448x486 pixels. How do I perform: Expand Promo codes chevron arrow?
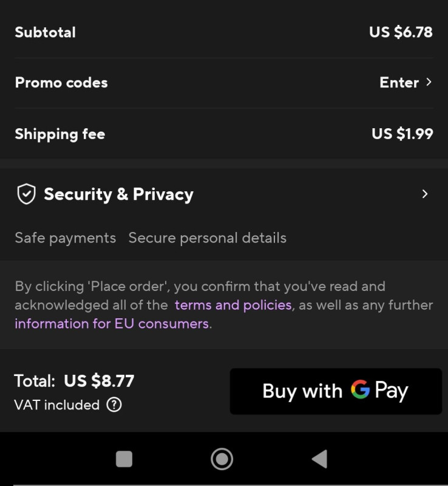click(429, 82)
